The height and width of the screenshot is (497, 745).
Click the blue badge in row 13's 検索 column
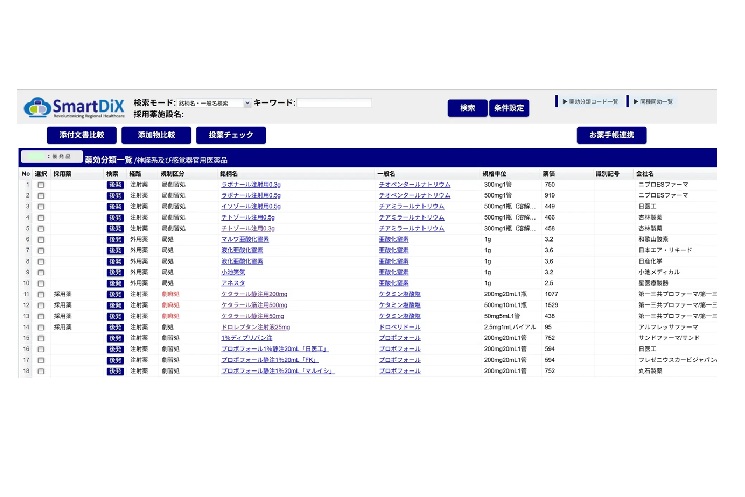pos(115,316)
